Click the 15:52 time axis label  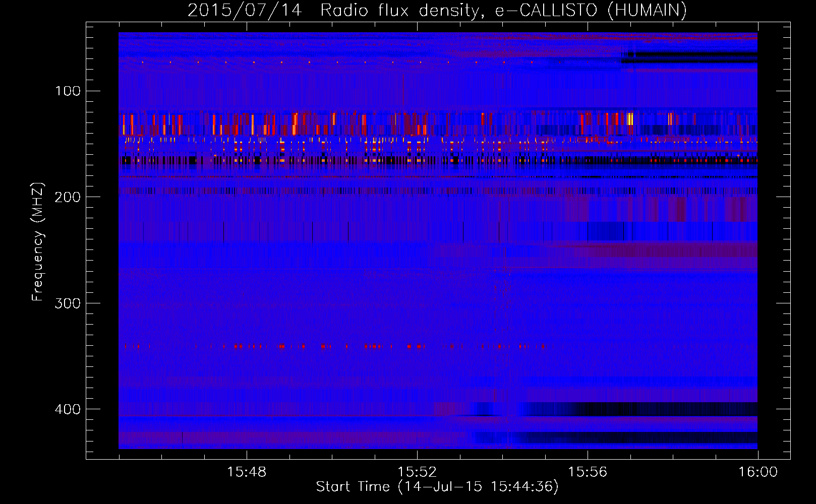[417, 472]
